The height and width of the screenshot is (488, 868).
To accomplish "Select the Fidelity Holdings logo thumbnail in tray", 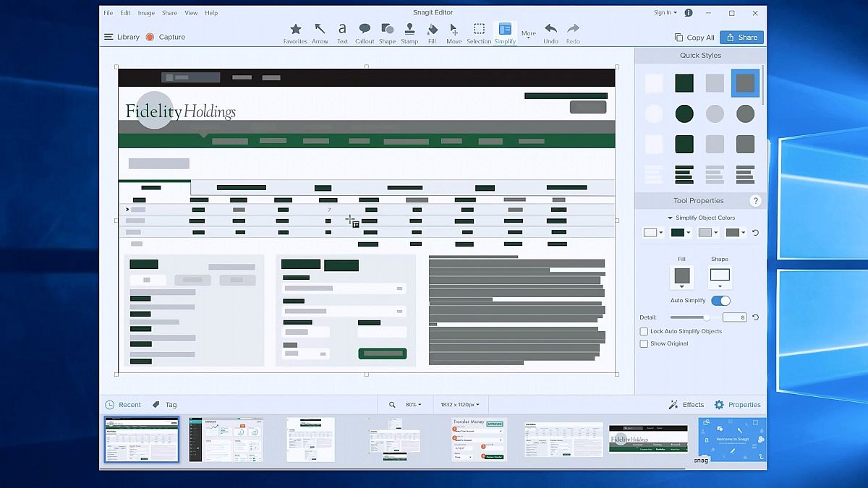I will [x=638, y=439].
